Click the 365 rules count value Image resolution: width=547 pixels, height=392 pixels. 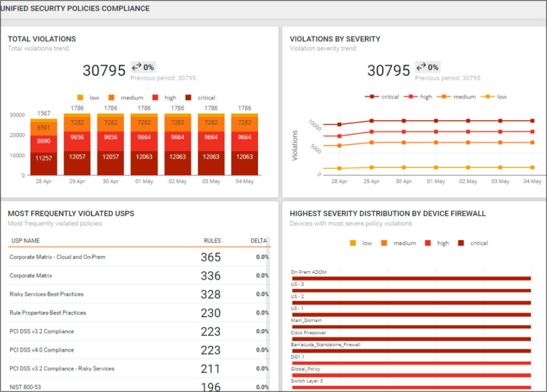tap(210, 257)
